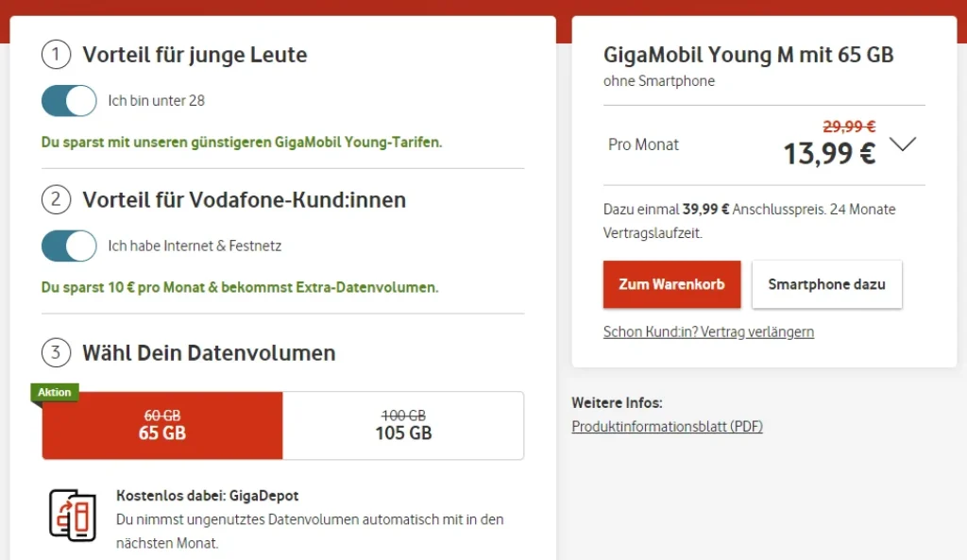The image size is (967, 560).
Task: Open the Produktinformationsblatt (PDF) link
Action: (x=667, y=427)
